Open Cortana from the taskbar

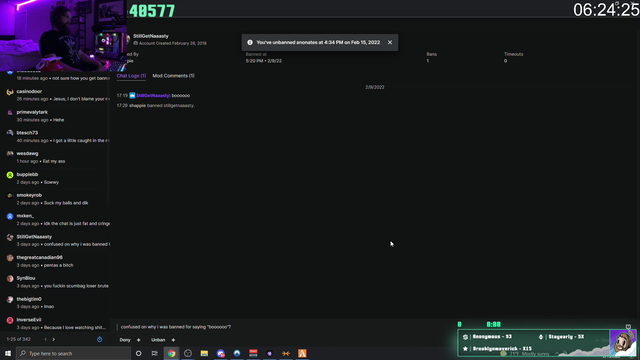(139, 353)
